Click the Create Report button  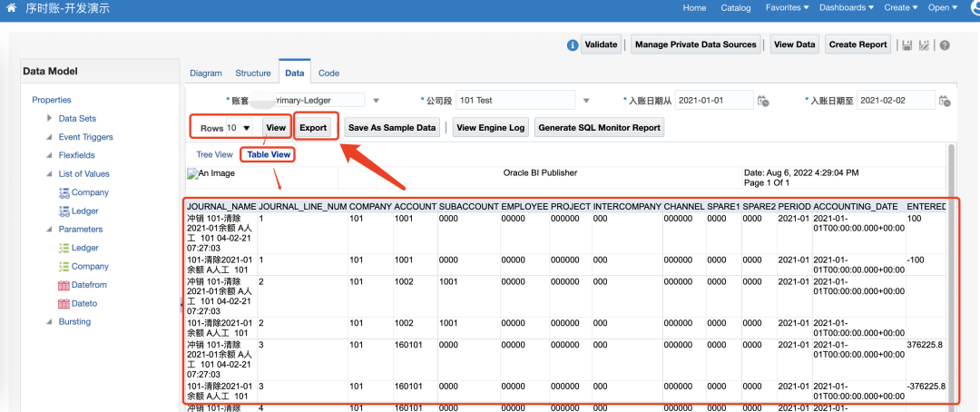(858, 44)
